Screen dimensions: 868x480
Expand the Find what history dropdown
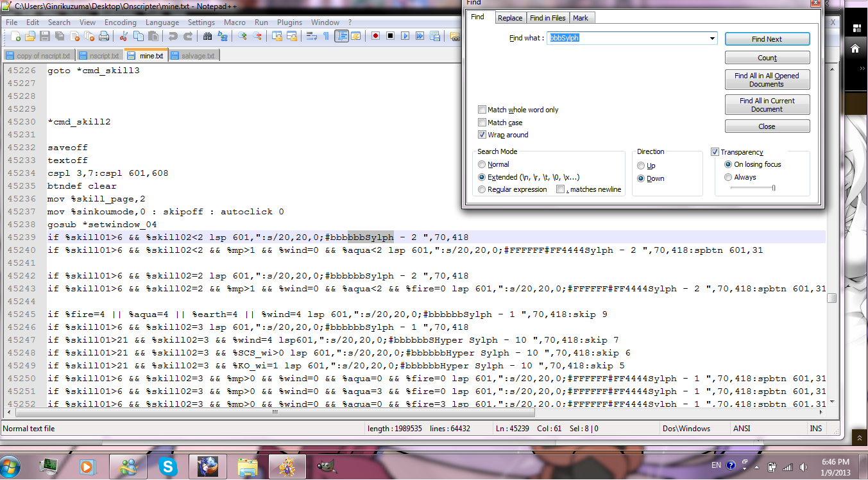(x=712, y=39)
